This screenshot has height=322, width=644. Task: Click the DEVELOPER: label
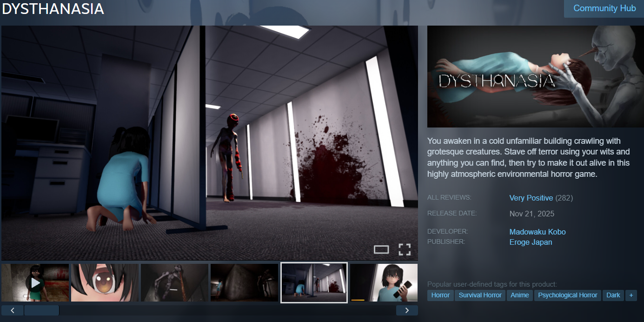[447, 232]
